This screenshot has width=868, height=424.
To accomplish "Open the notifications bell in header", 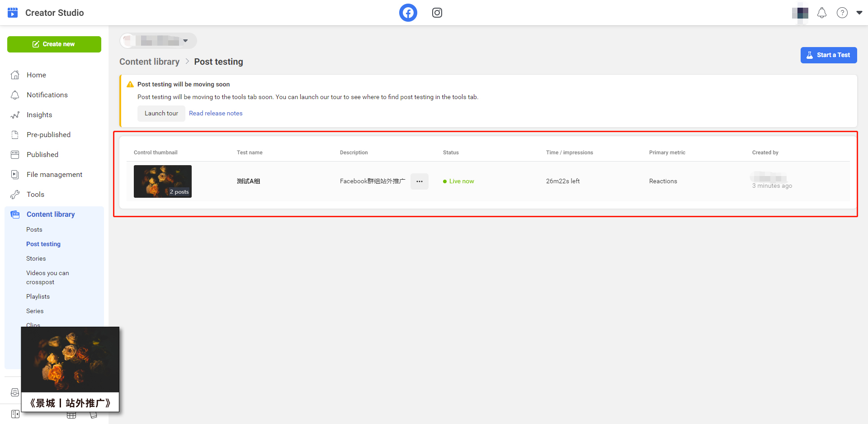I will tap(821, 13).
